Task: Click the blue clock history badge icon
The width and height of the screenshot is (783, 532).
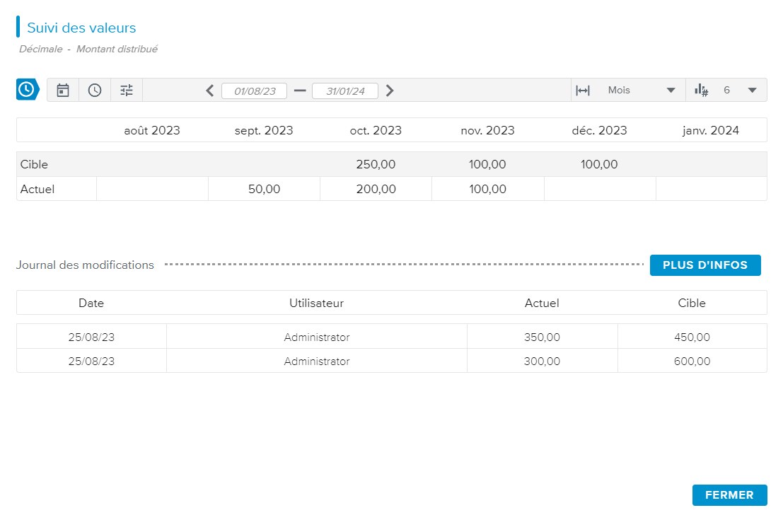Action: point(26,90)
